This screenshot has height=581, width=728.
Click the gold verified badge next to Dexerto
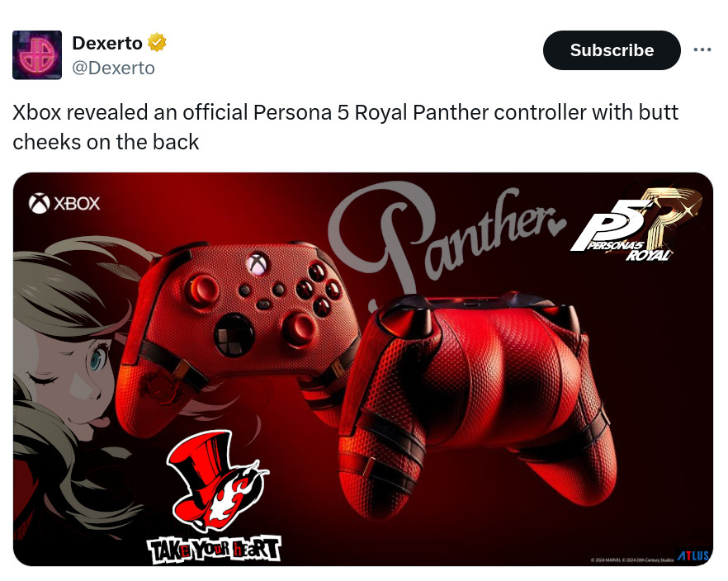(157, 43)
